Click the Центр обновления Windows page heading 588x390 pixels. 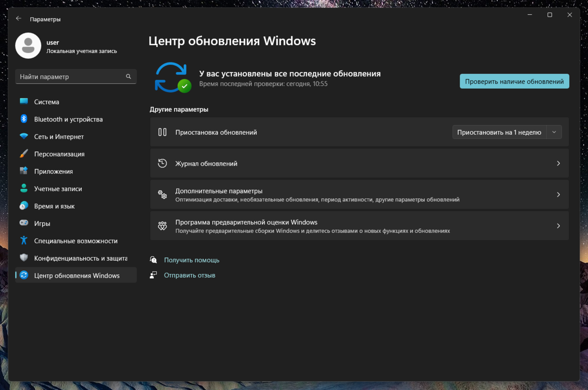tap(232, 41)
